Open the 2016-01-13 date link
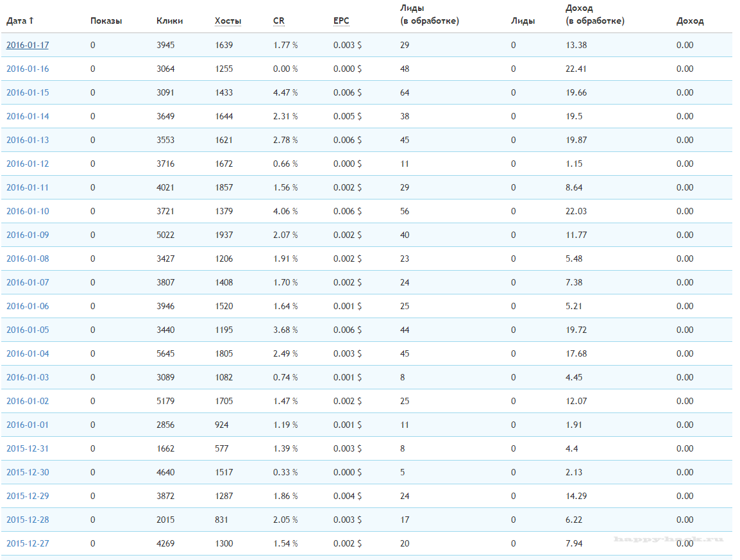Screen dimensions: 740x560 coord(28,140)
